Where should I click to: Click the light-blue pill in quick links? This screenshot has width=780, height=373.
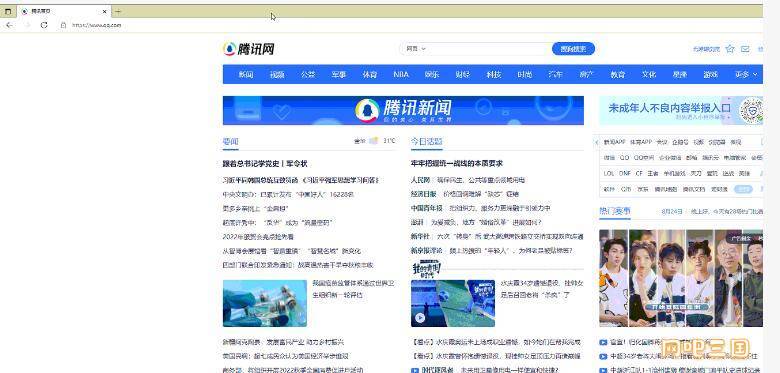click(x=744, y=189)
